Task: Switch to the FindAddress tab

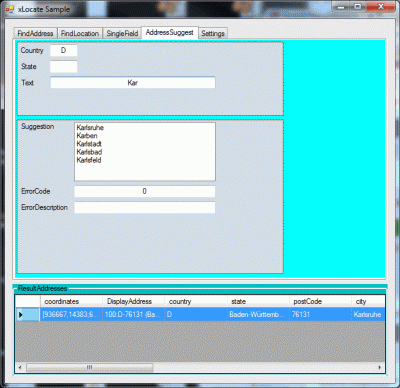Action: pyautogui.click(x=35, y=33)
